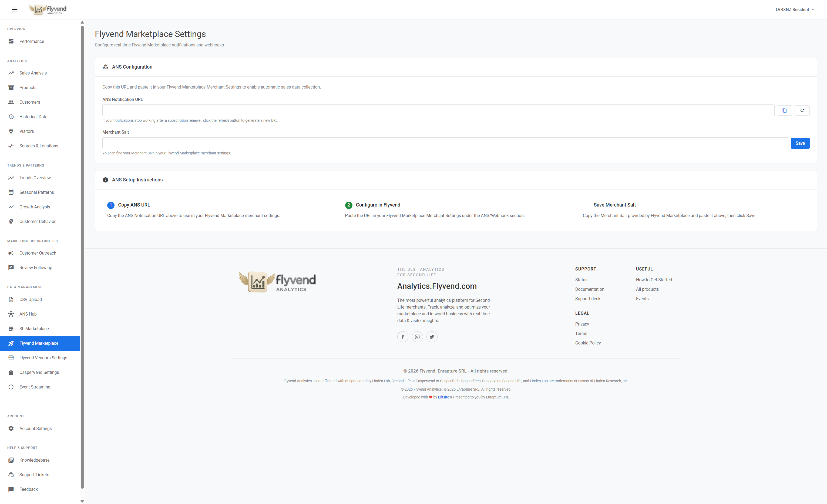Viewport: 827px width, 504px height.
Task: Regenerate the ANS URL with refresh button
Action: [802, 110]
